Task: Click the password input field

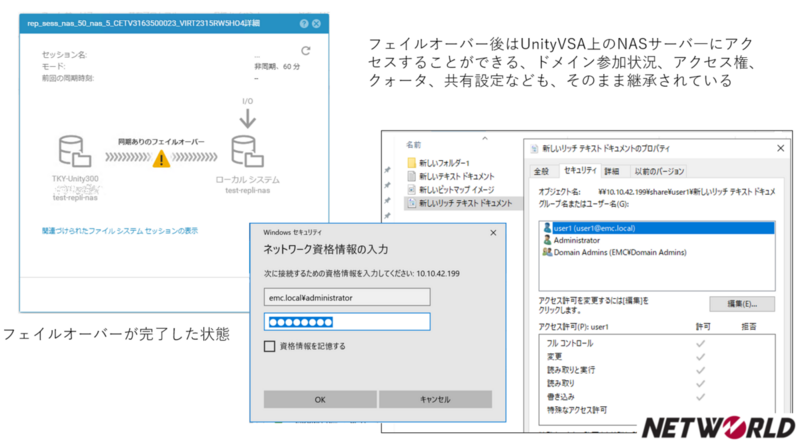Action: [347, 322]
